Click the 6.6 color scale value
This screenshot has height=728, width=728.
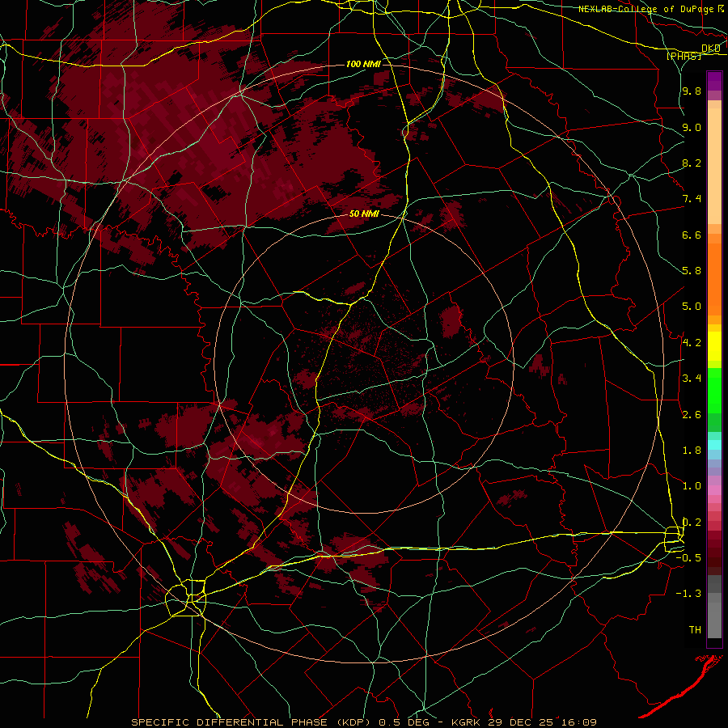pos(692,235)
